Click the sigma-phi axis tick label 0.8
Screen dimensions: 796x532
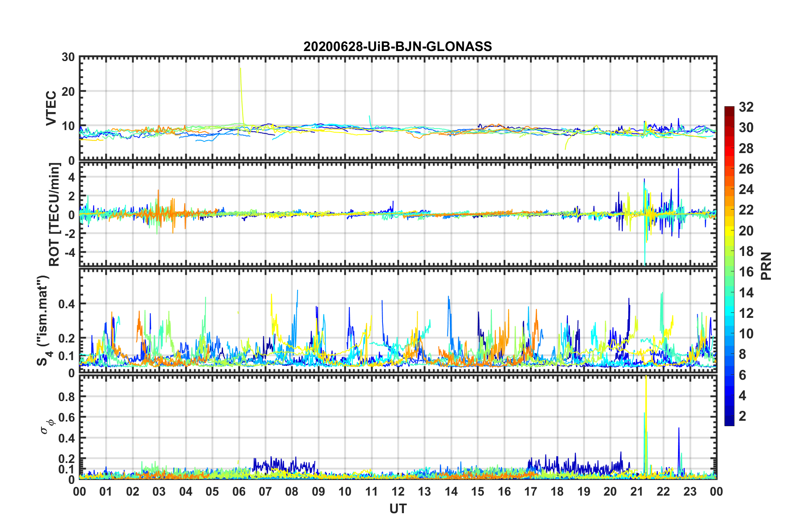pyautogui.click(x=67, y=396)
